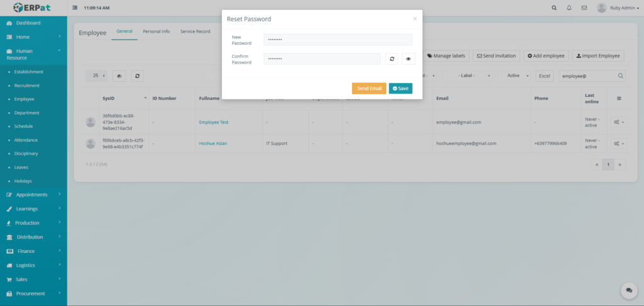Image resolution: width=644 pixels, height=306 pixels.
Task: Open Hoshue Aslan profile link
Action: coord(213,144)
